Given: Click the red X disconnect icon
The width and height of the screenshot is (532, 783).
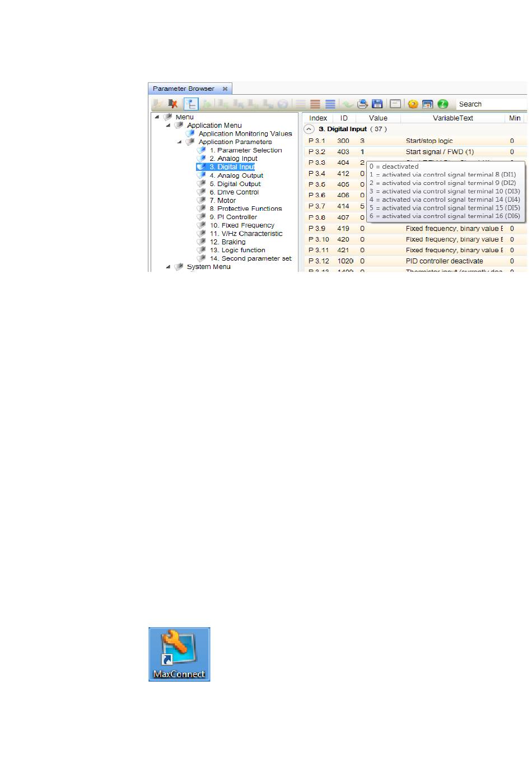Looking at the screenshot, I should (173, 104).
